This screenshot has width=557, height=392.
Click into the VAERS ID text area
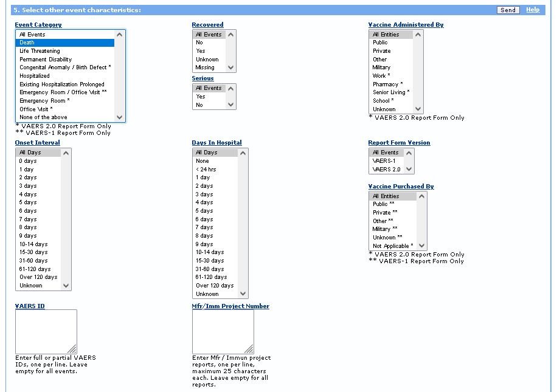coord(46,331)
